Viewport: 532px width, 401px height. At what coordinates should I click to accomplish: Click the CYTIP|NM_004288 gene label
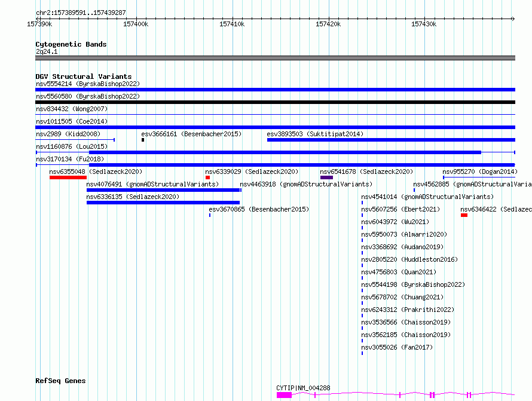303,388
